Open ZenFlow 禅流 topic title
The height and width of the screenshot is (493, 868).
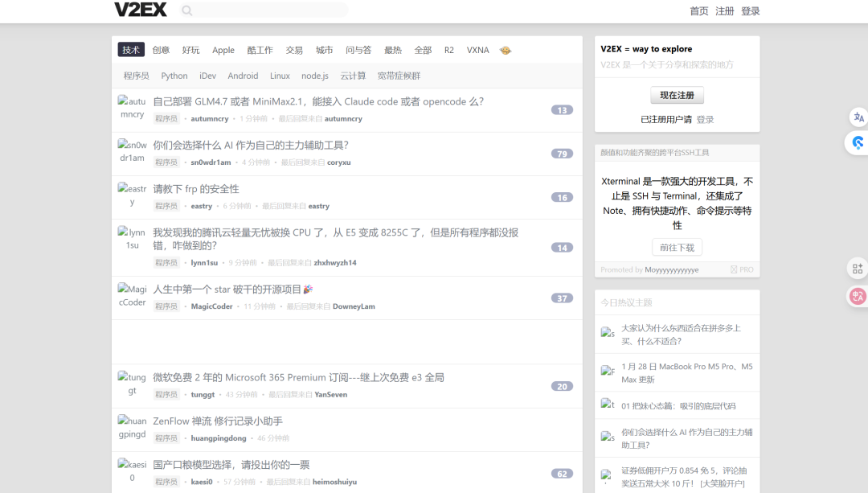pyautogui.click(x=218, y=421)
